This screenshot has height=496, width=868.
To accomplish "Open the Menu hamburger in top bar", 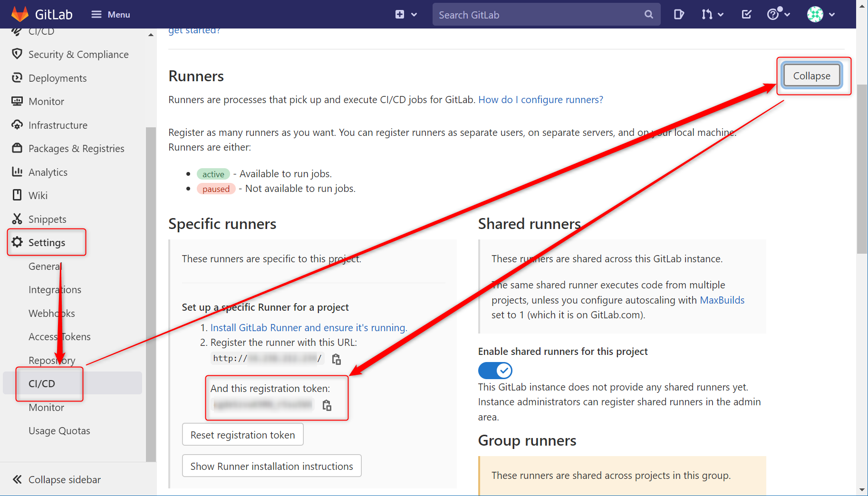I will pos(110,14).
